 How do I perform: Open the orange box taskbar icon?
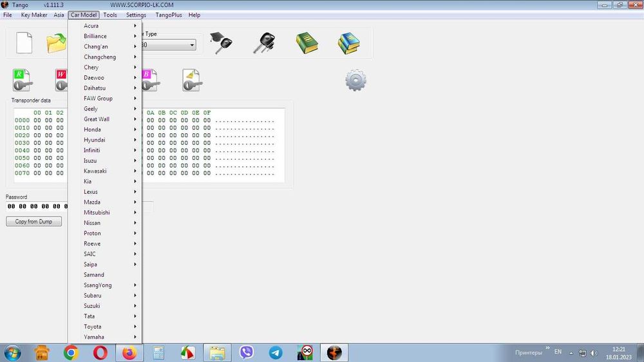42,352
